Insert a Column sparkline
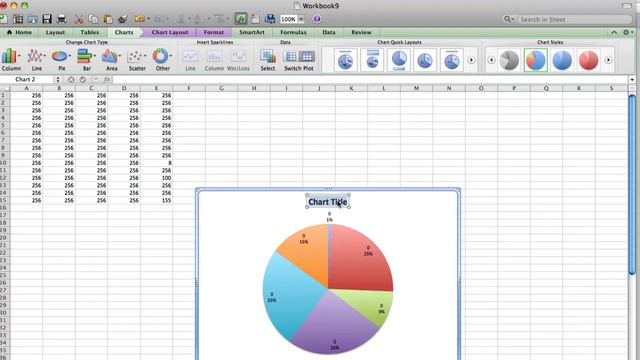The image size is (640, 360). (214, 60)
